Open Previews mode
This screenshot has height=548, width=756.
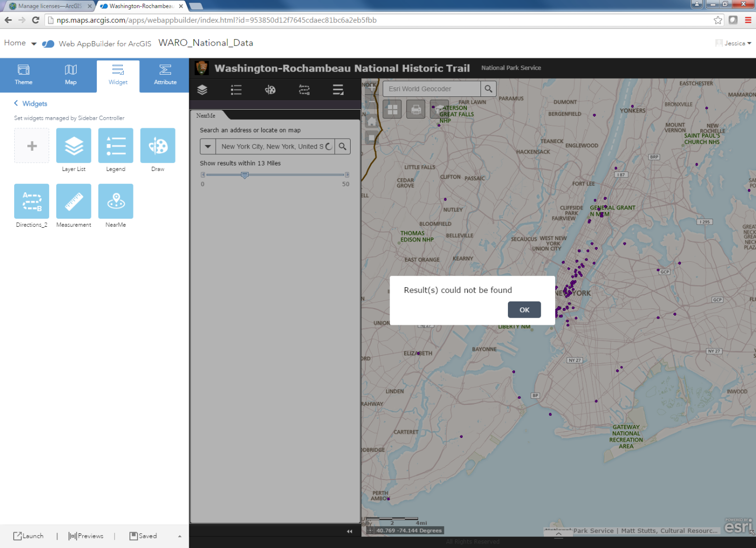pyautogui.click(x=86, y=536)
